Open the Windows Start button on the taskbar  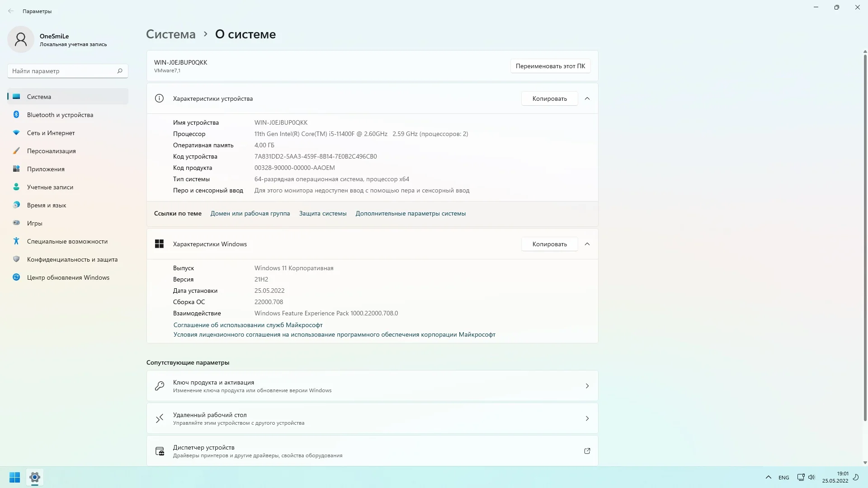click(14, 477)
